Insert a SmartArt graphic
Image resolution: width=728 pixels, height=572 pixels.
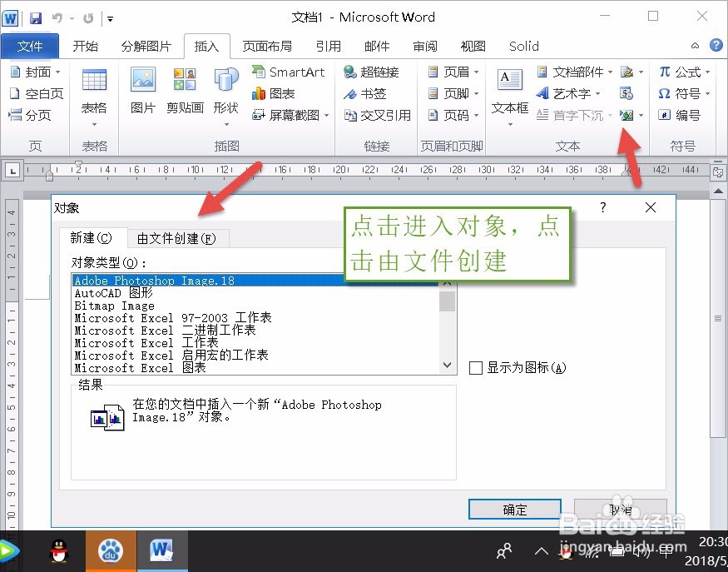click(288, 72)
